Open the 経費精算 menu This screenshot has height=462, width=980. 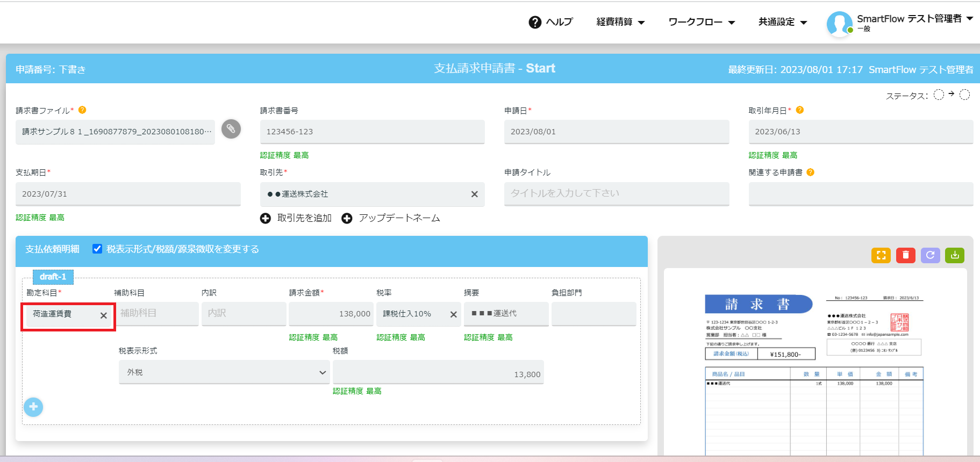(x=620, y=22)
